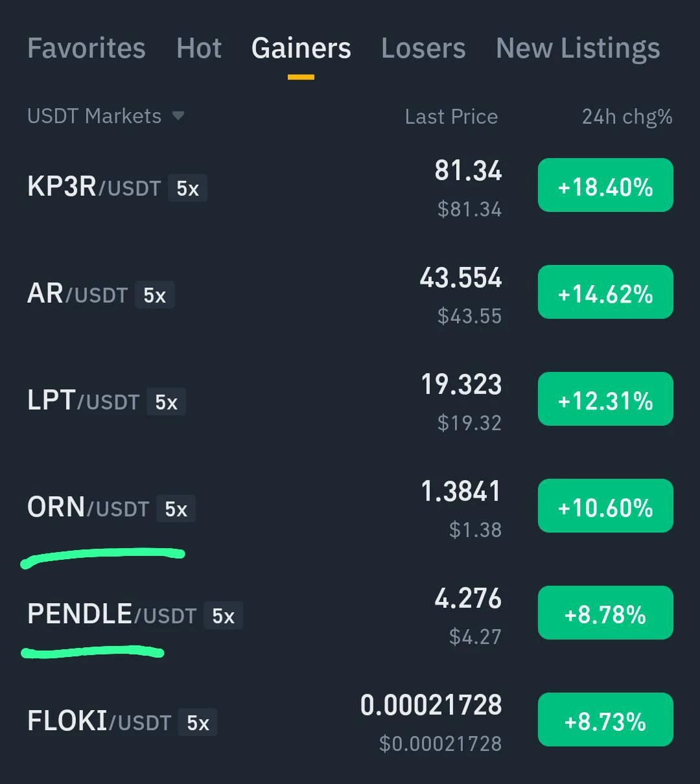Screen dimensions: 700x784
Task: Select the LPT/USDT pair
Action: coord(350,402)
